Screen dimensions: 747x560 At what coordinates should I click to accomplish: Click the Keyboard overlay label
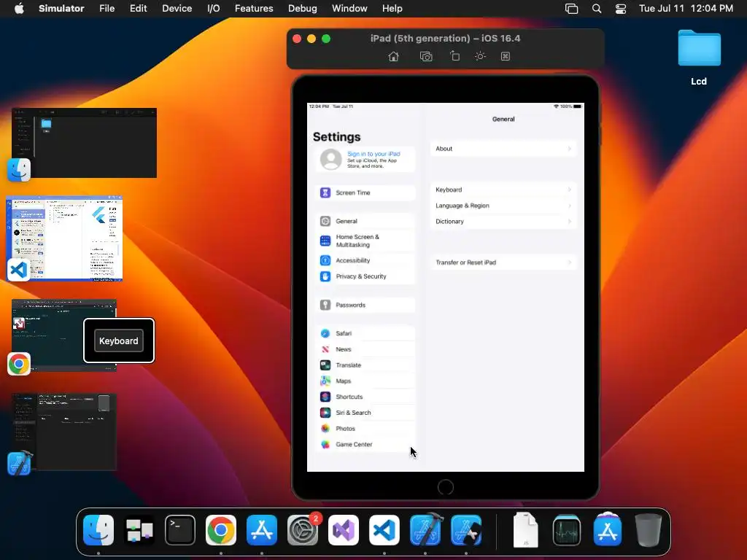point(119,341)
